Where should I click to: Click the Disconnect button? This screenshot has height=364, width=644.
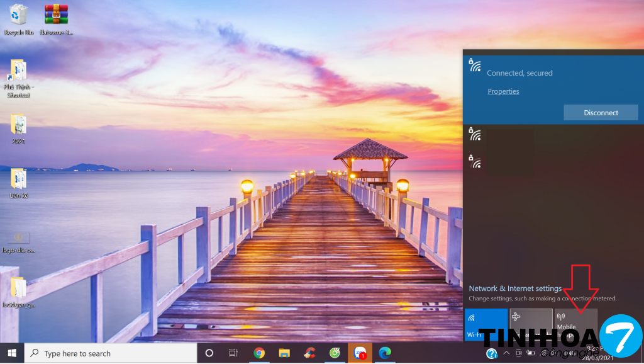tap(601, 113)
